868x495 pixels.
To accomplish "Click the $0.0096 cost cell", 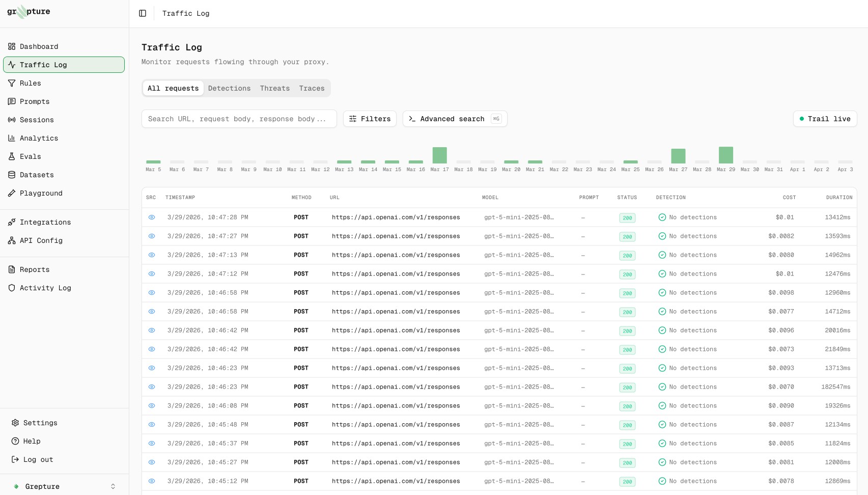I will 781,331.
